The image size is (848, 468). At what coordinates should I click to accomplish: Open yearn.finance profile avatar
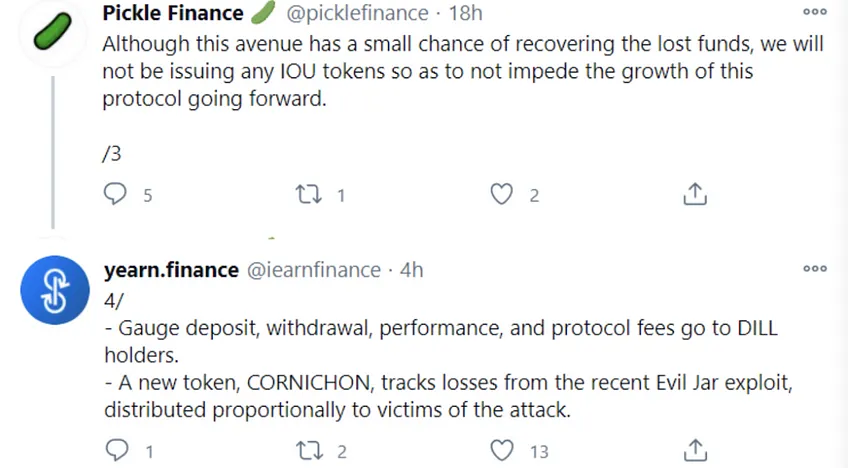55,290
